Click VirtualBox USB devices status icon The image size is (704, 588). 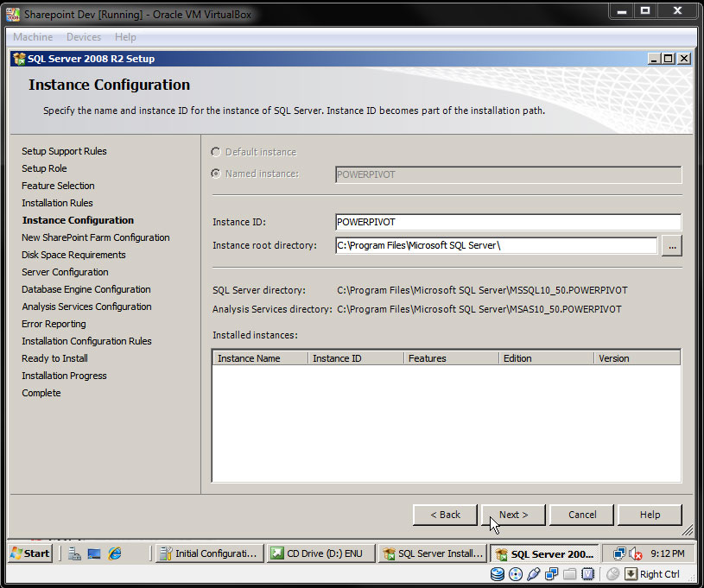533,573
